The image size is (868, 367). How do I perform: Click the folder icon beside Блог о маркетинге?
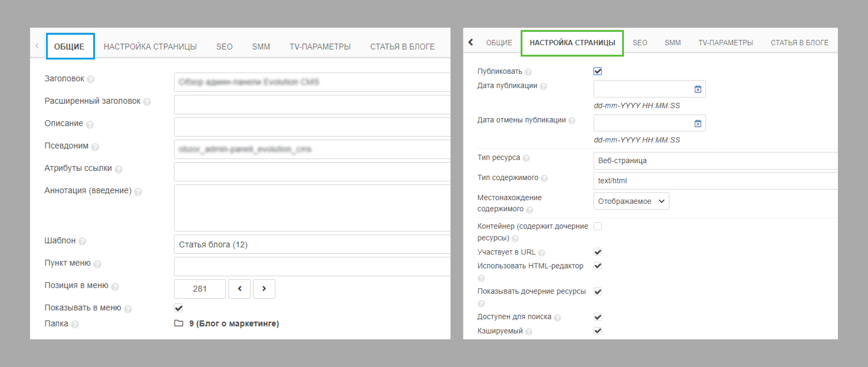179,323
